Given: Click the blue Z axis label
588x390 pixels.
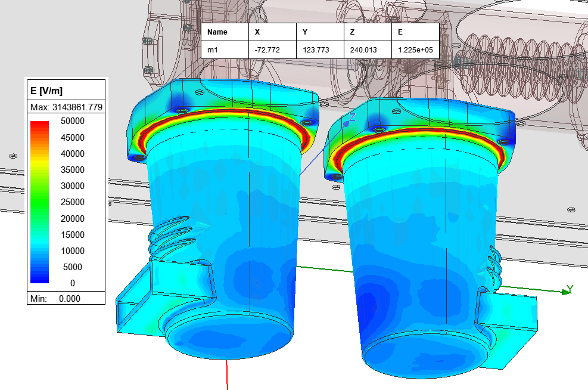Looking at the screenshot, I should (x=352, y=117).
